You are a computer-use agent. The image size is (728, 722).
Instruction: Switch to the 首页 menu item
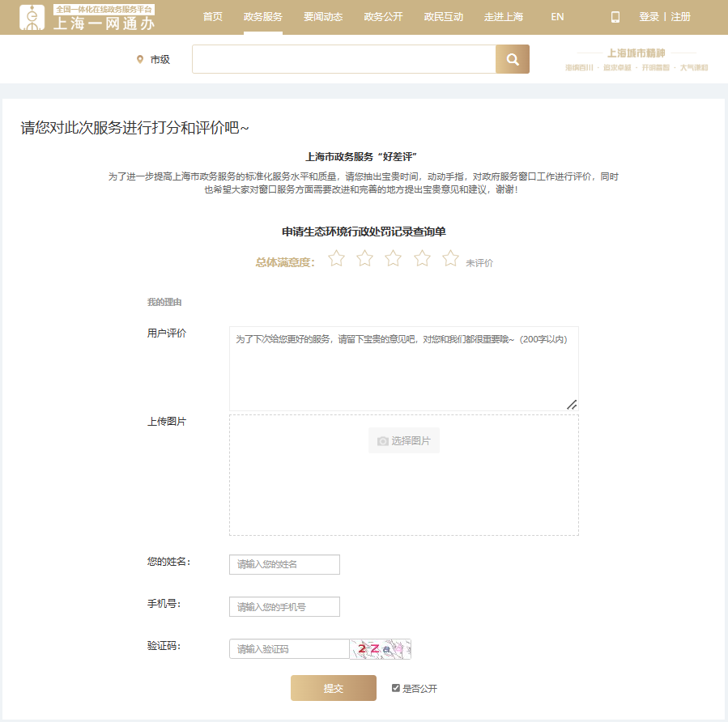[x=211, y=16]
